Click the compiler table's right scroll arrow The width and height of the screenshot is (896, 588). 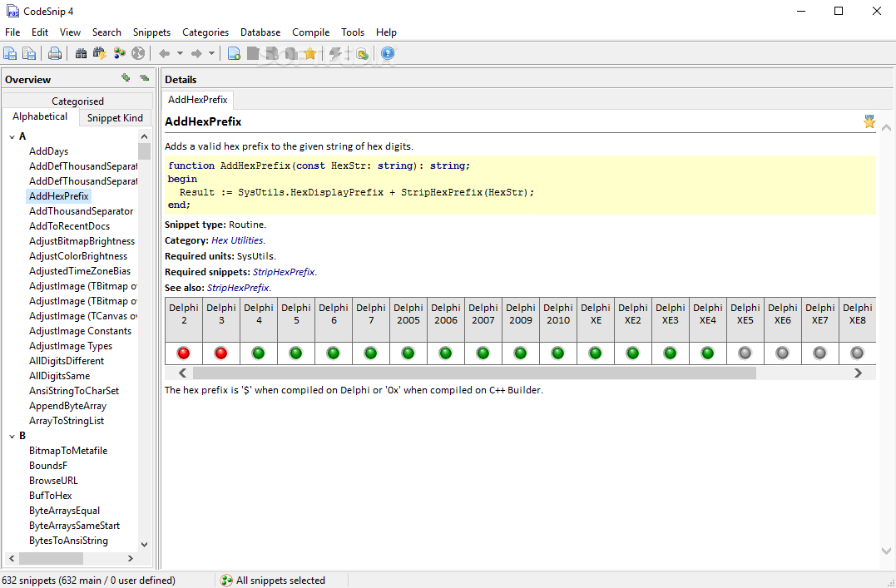click(x=858, y=373)
